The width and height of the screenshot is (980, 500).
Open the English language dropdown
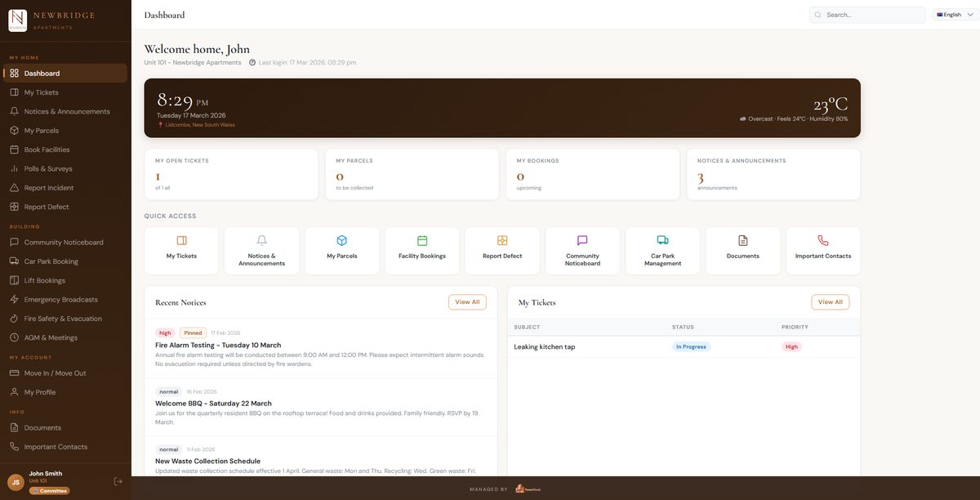click(951, 14)
